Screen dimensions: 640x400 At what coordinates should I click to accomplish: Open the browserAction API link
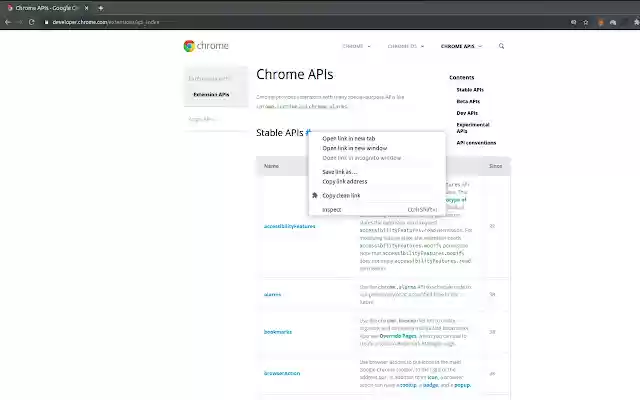coord(282,373)
